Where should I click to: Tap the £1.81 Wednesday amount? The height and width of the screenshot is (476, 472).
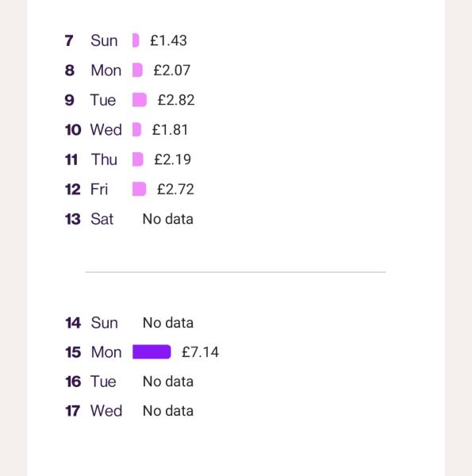(x=170, y=130)
